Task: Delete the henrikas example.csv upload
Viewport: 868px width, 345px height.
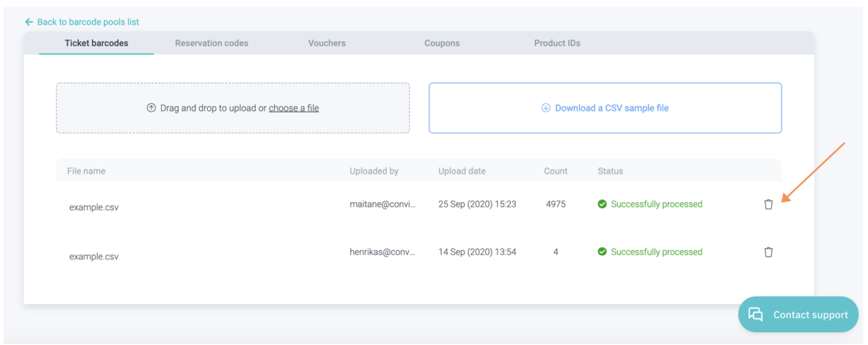Action: tap(768, 252)
